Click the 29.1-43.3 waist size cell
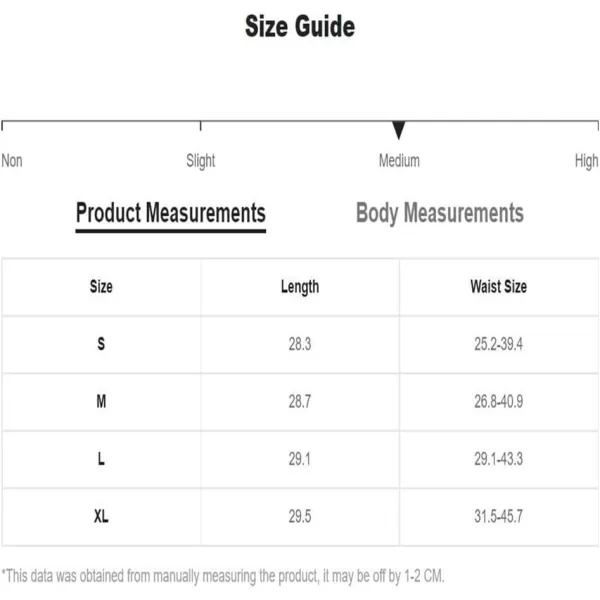The width and height of the screenshot is (600, 600). point(499,459)
